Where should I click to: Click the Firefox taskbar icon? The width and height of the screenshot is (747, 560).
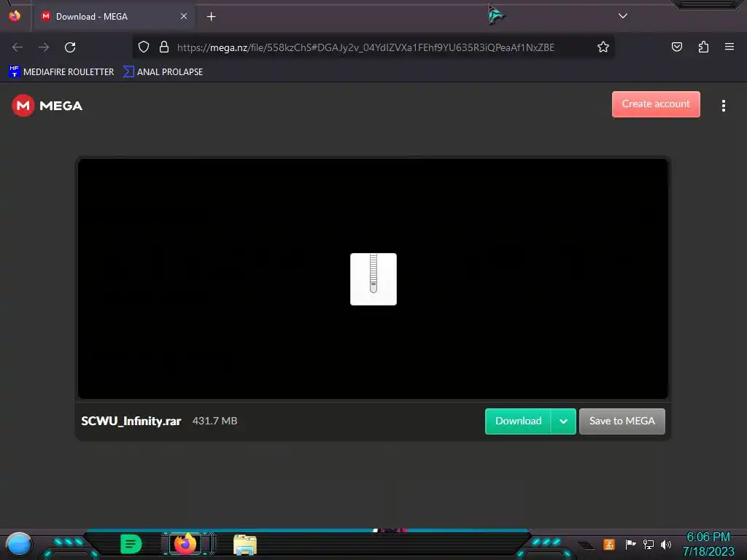[x=185, y=543]
